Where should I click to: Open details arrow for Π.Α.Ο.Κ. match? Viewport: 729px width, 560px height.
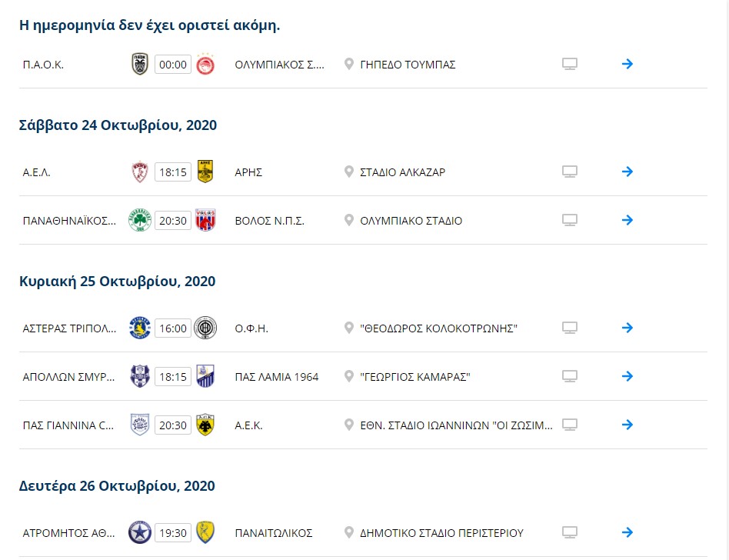click(x=627, y=64)
